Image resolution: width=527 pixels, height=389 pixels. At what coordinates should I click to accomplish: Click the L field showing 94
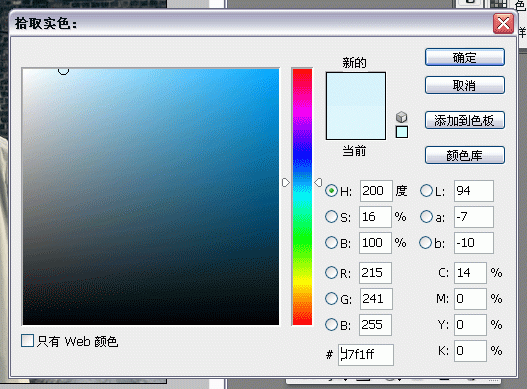(474, 191)
